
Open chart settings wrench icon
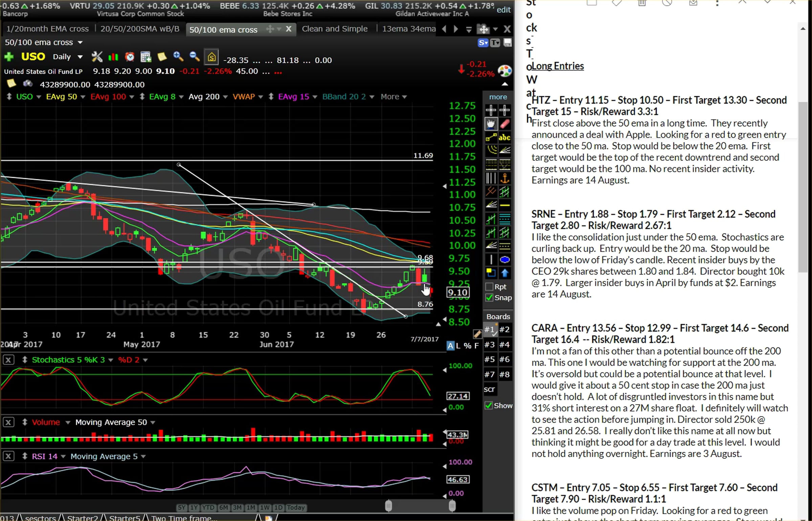[97, 57]
